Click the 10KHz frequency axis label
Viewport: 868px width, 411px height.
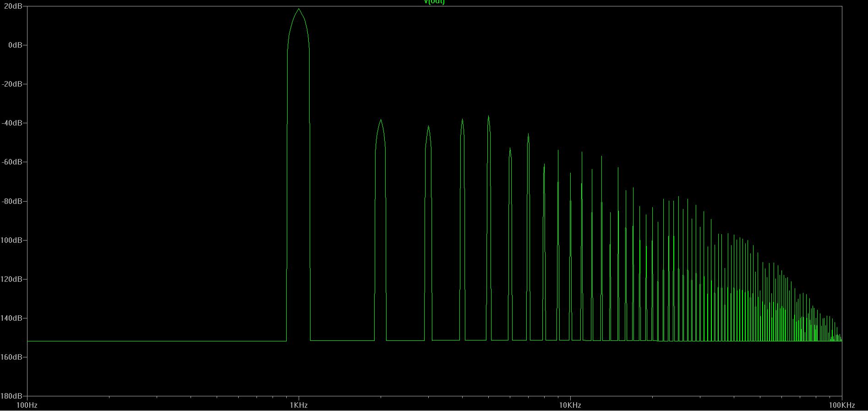pyautogui.click(x=570, y=406)
